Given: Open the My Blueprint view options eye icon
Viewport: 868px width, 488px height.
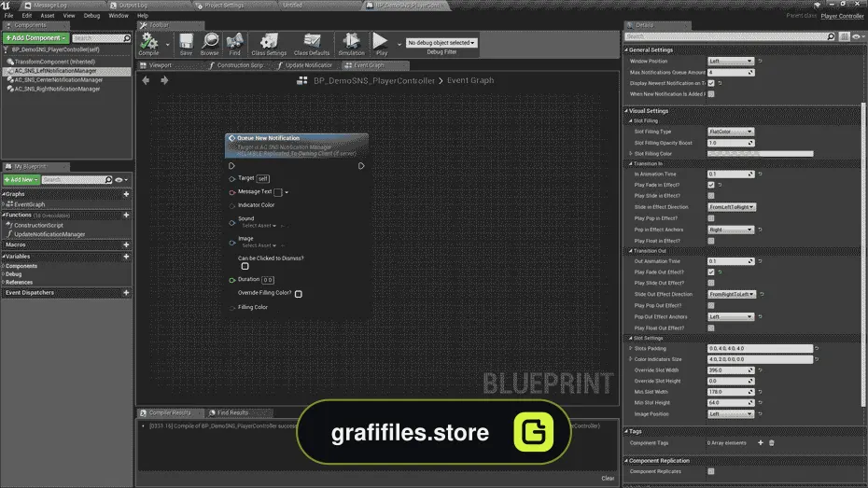Looking at the screenshot, I should 120,180.
